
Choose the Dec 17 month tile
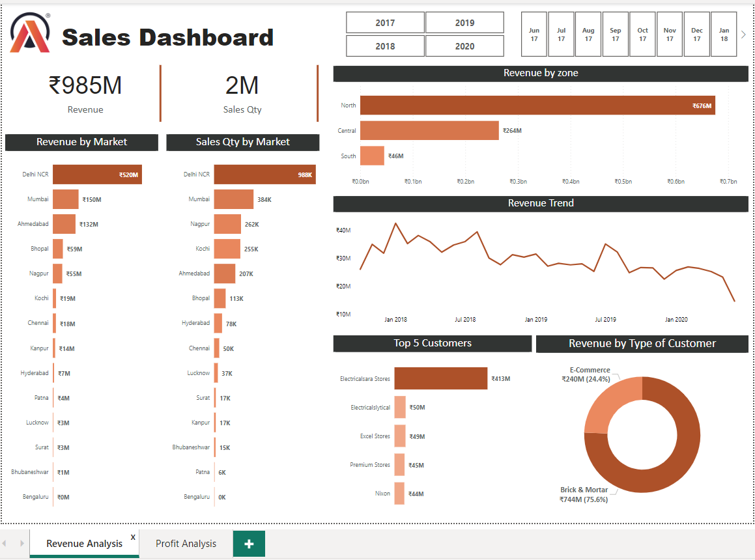tap(697, 35)
